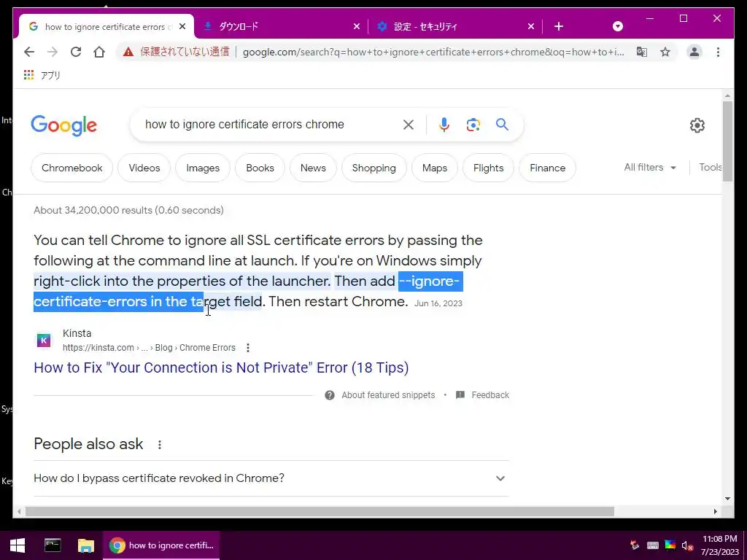747x560 pixels.
Task: Open File Explorer from the taskbar
Action: tap(86, 545)
